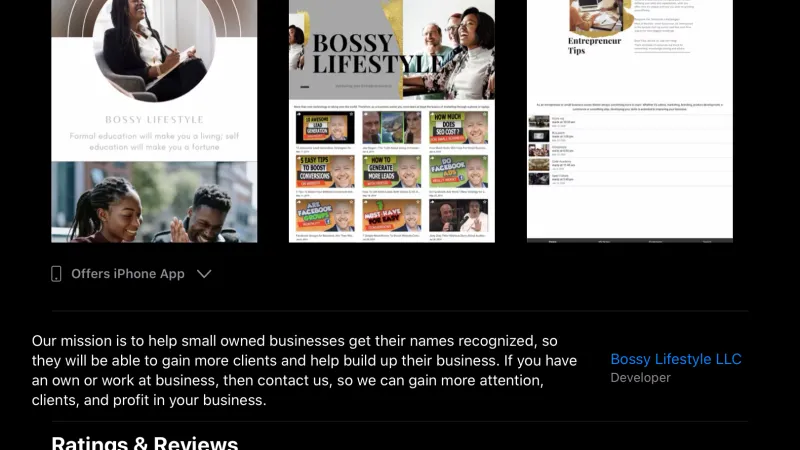Image resolution: width=800 pixels, height=450 pixels.
Task: Click the How Much Does SEO Cost thumbnail
Action: pos(458,128)
